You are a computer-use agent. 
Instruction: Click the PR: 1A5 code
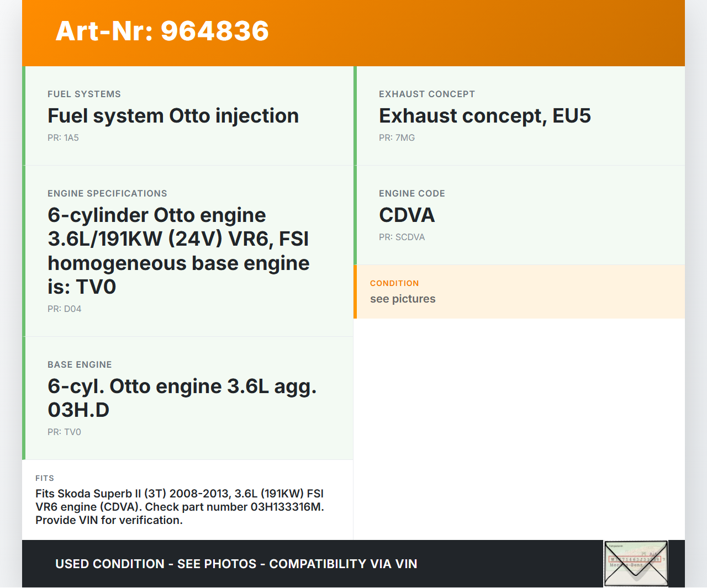click(x=63, y=138)
